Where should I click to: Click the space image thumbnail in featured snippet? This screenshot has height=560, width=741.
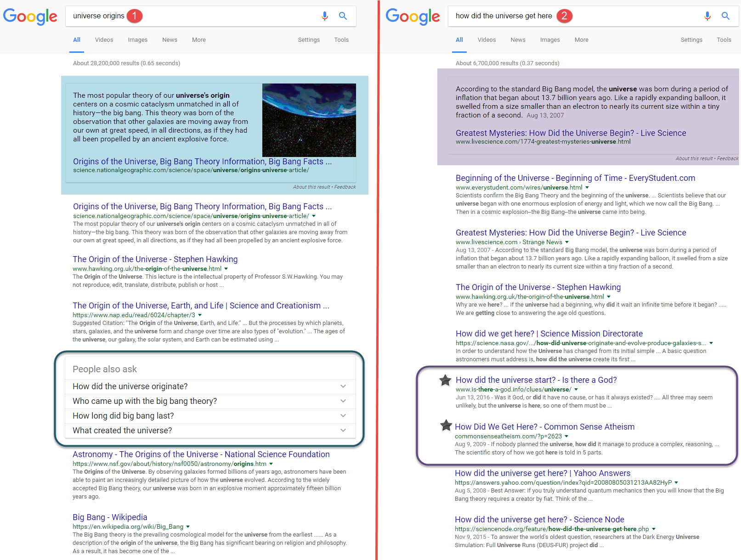point(309,120)
